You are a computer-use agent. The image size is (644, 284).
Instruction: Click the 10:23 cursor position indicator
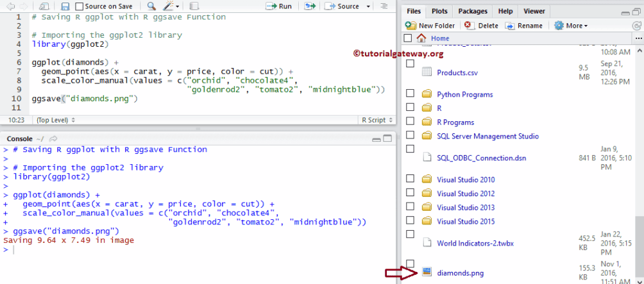click(17, 121)
